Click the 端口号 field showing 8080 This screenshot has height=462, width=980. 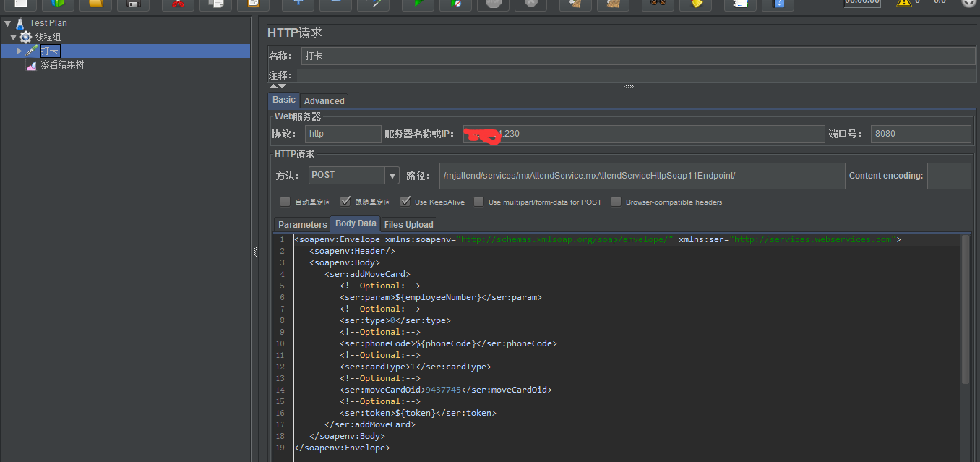click(x=921, y=134)
